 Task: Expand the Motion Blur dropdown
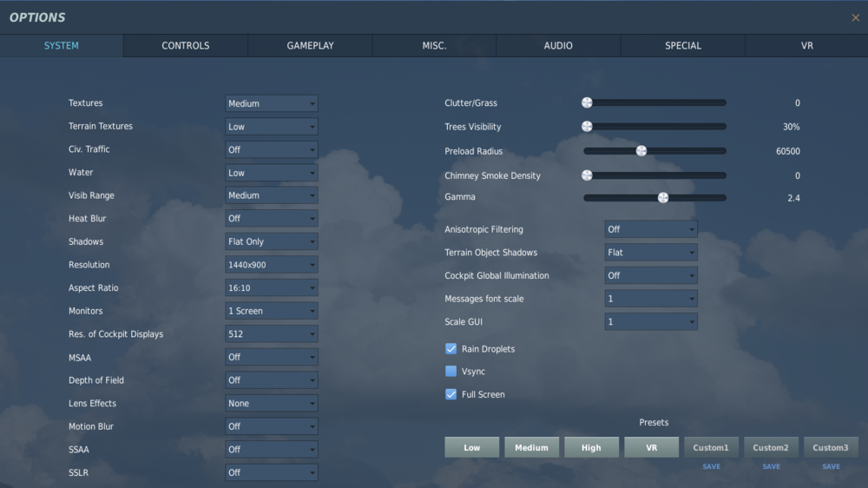(271, 426)
